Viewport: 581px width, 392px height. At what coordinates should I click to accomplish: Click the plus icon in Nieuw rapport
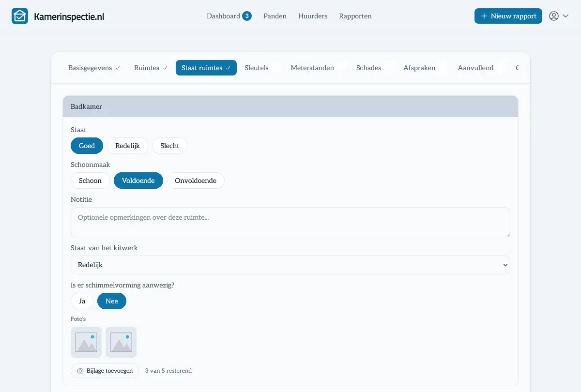[x=484, y=16]
